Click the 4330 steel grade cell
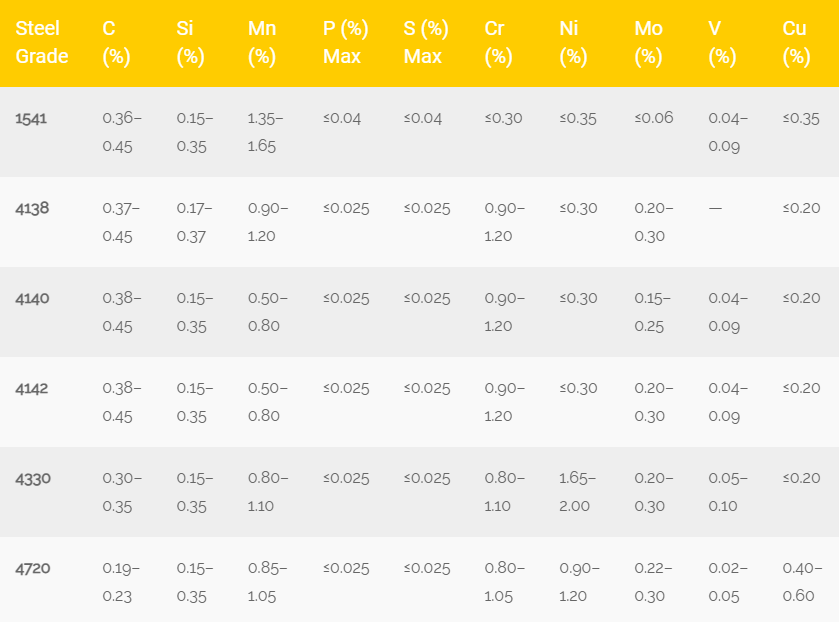 coord(33,478)
